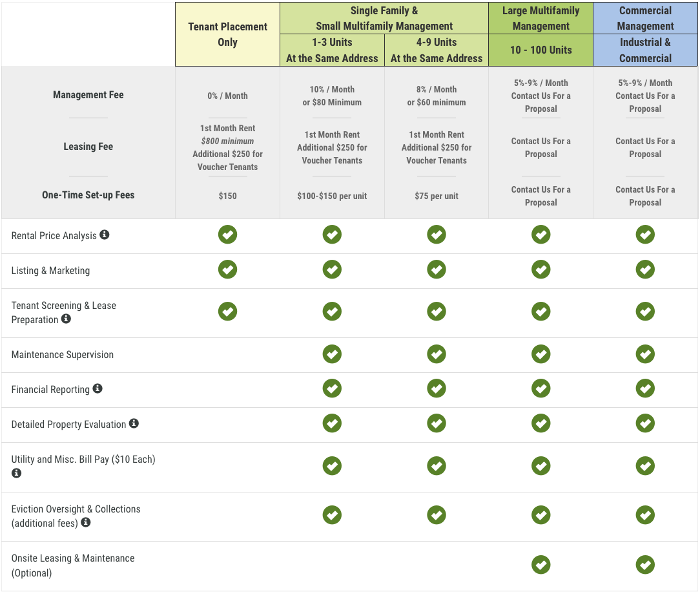The image size is (700, 592).
Task: Click the Onsite Leasing & Maintenance row label
Action: point(73,565)
